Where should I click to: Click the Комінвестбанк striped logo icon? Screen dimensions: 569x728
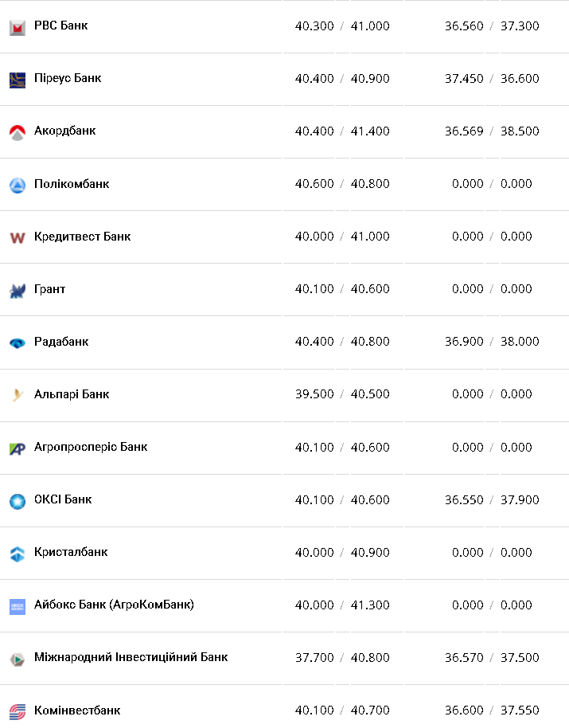[18, 710]
